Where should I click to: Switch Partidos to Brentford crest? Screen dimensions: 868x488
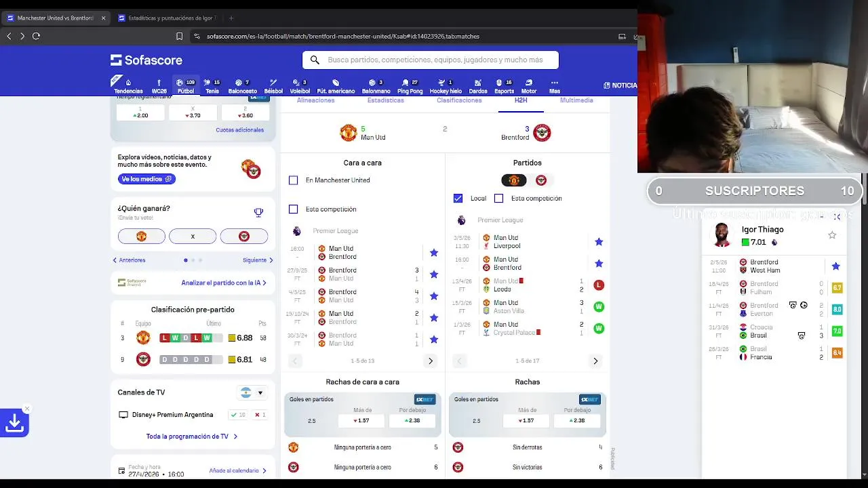tap(541, 180)
